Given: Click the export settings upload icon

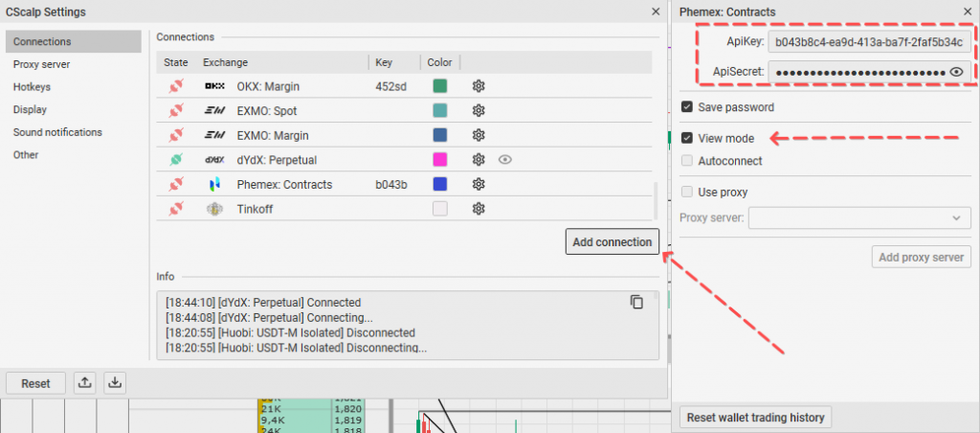Looking at the screenshot, I should [85, 383].
